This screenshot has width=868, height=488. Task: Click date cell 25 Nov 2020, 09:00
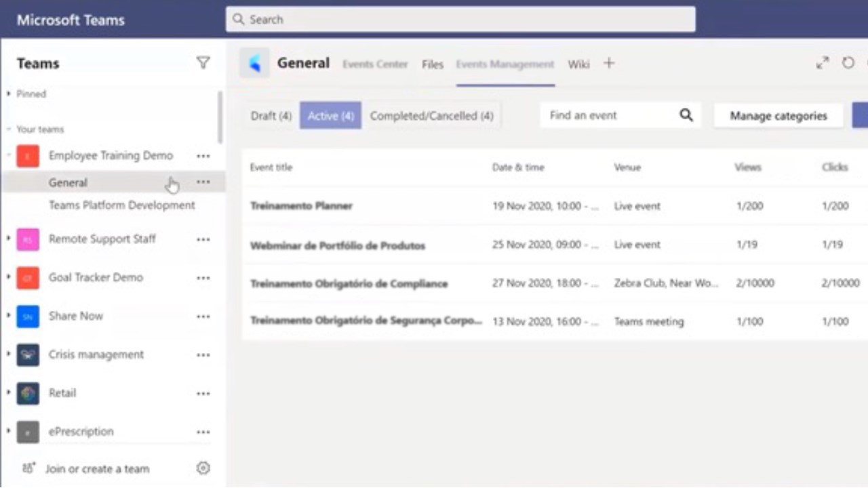point(546,245)
